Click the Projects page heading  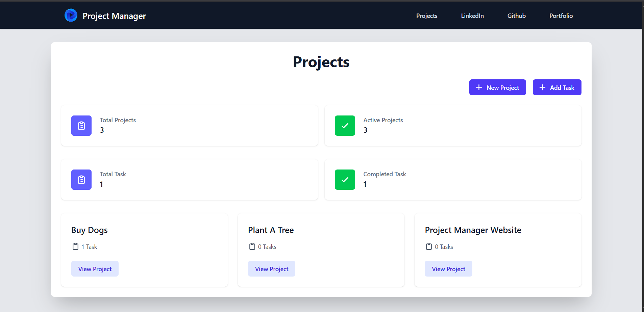[321, 62]
